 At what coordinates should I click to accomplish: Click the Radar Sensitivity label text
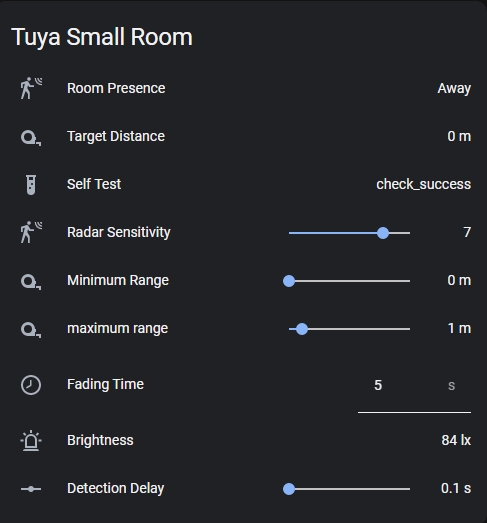(118, 232)
